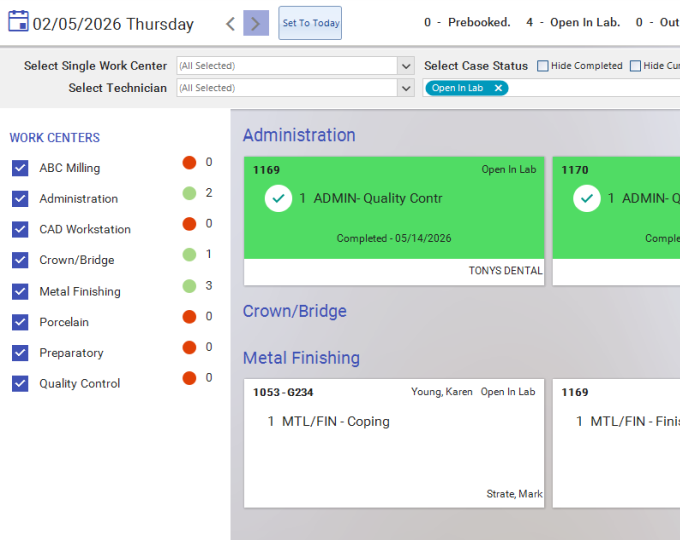Select case 1053-G234 card number
Screen dimensions: 680x540
pos(283,393)
